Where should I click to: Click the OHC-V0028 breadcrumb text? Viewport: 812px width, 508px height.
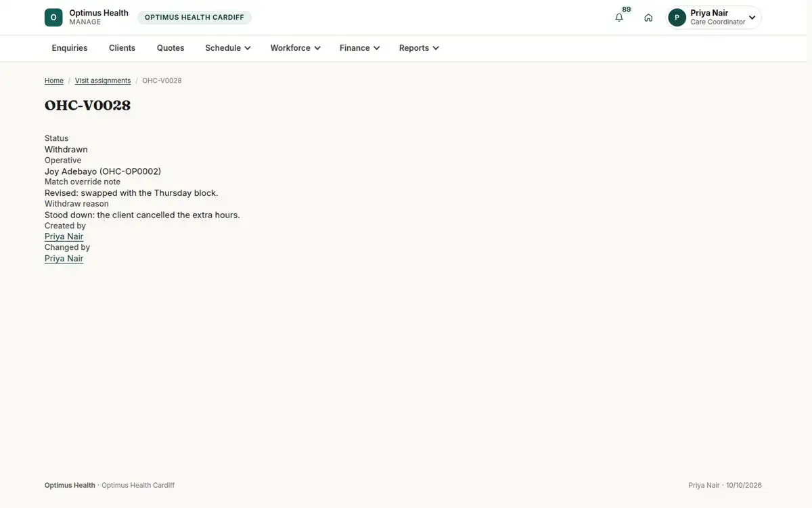pos(162,81)
